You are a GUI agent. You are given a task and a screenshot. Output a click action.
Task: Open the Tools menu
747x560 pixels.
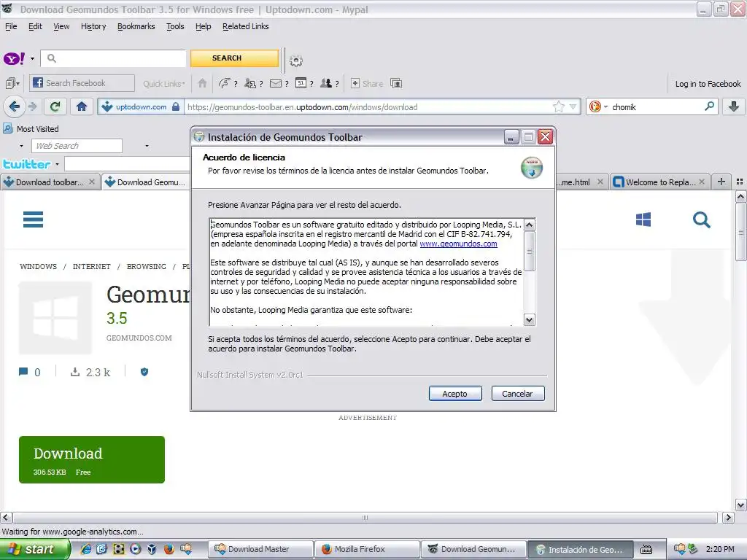pyautogui.click(x=175, y=27)
